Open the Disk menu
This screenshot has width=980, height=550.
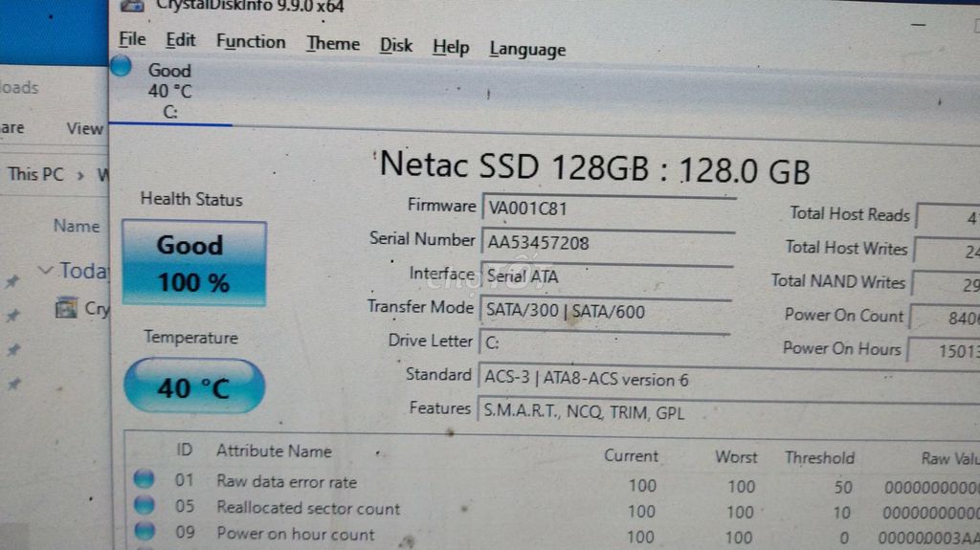coord(395,46)
